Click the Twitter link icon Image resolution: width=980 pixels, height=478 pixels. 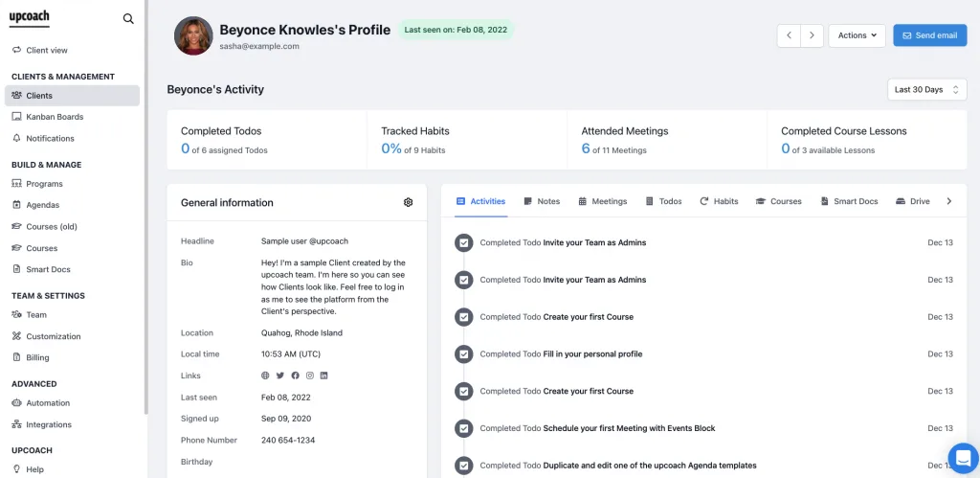(280, 376)
